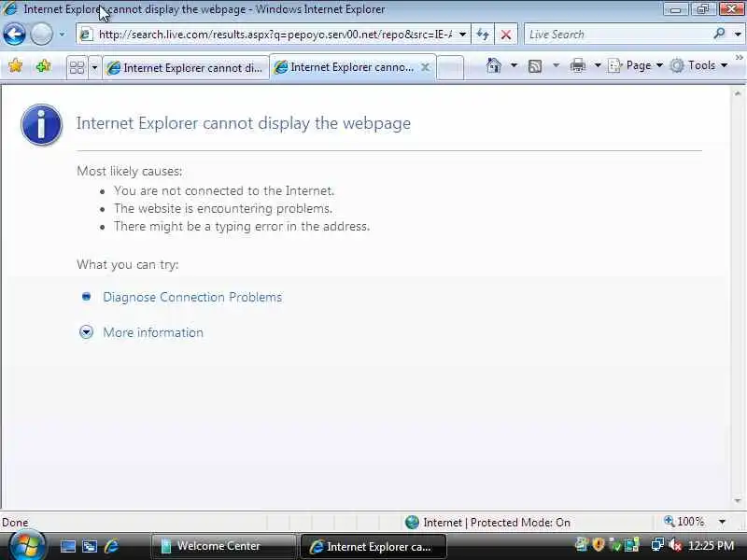Image resolution: width=747 pixels, height=560 pixels.
Task: Expand the tab list dropdown arrow
Action: [94, 67]
